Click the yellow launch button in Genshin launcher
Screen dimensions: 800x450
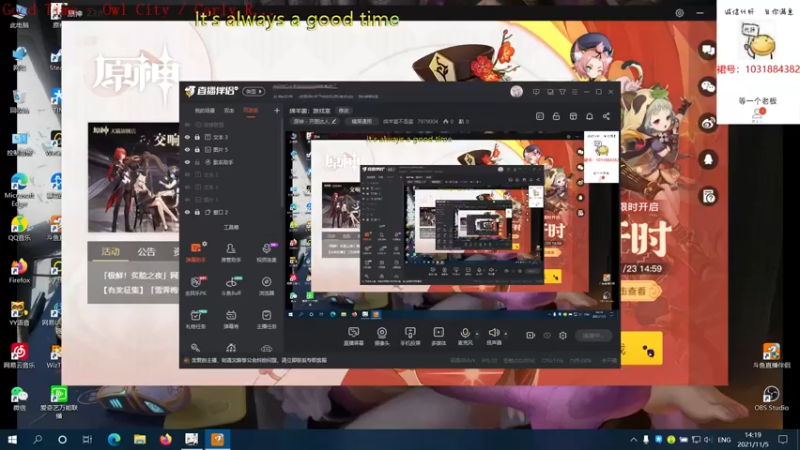[x=642, y=348]
